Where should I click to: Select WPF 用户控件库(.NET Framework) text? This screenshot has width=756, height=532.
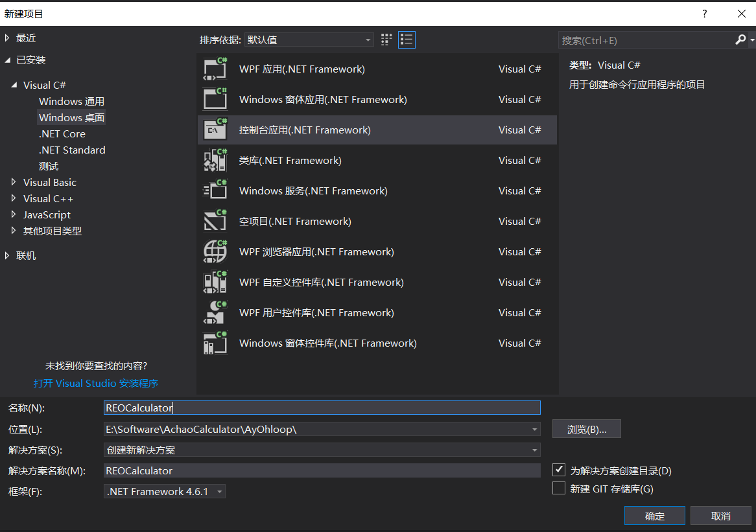click(x=316, y=312)
